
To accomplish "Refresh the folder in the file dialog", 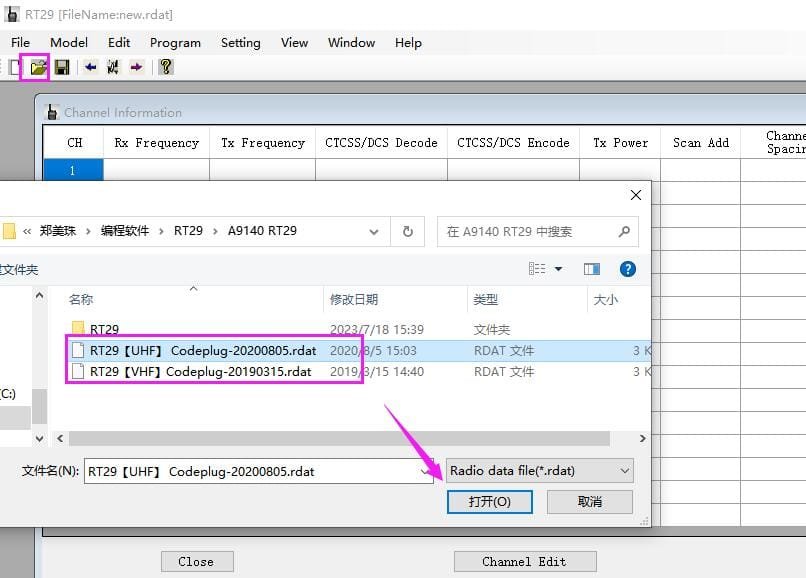I will [407, 231].
